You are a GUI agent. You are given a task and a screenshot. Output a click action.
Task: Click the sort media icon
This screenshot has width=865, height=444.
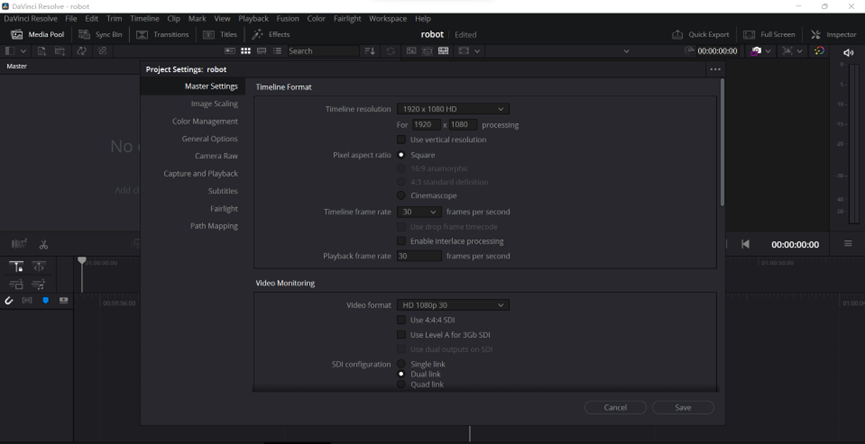pyautogui.click(x=370, y=51)
